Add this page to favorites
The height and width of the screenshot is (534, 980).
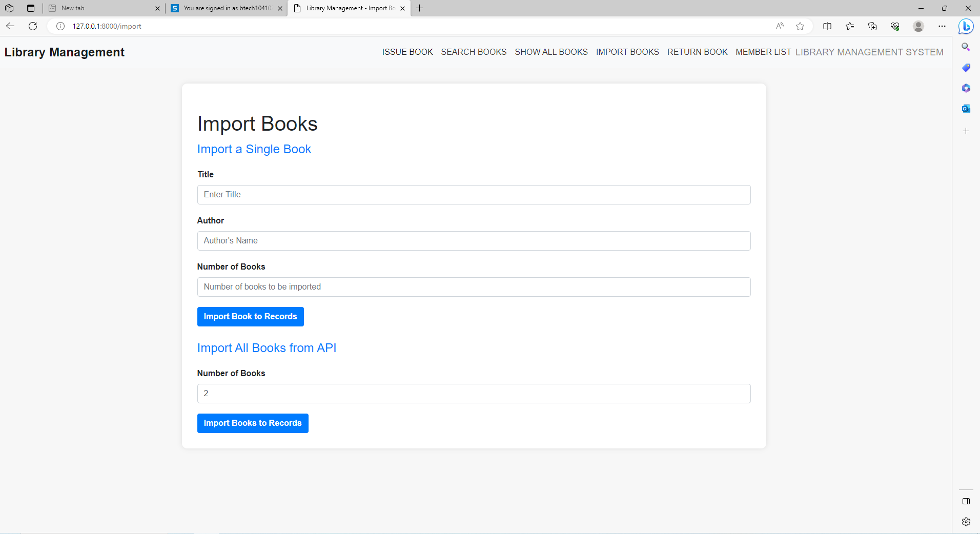click(x=800, y=26)
